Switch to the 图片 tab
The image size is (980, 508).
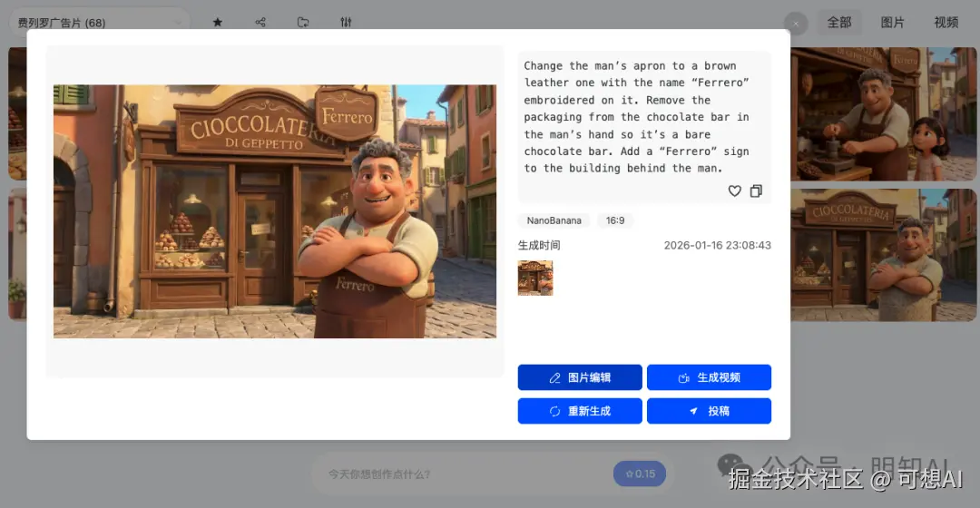pos(893,23)
